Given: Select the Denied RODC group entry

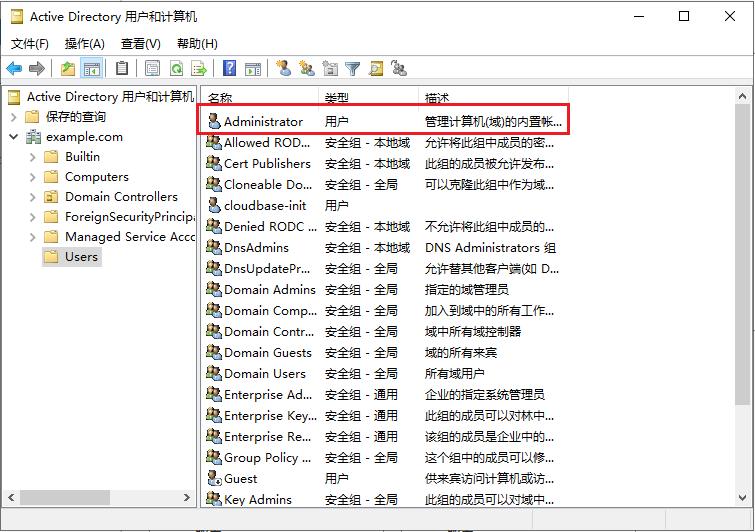Looking at the screenshot, I should coord(385,226).
